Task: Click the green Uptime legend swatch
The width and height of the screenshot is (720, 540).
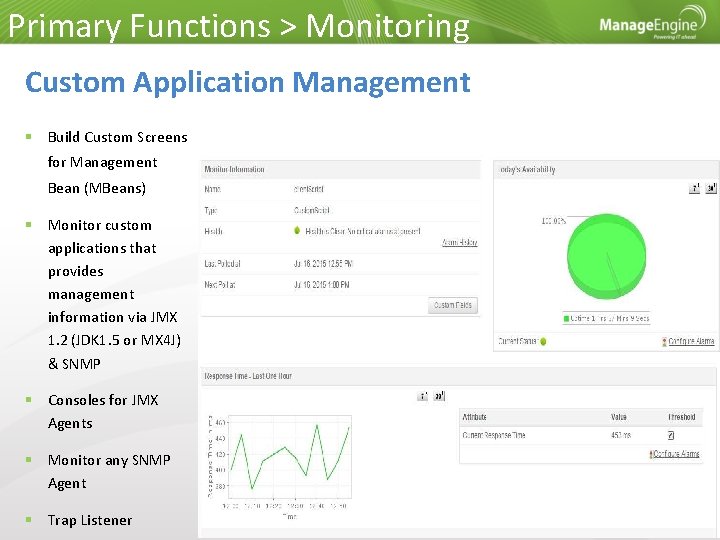Action: tap(566, 318)
